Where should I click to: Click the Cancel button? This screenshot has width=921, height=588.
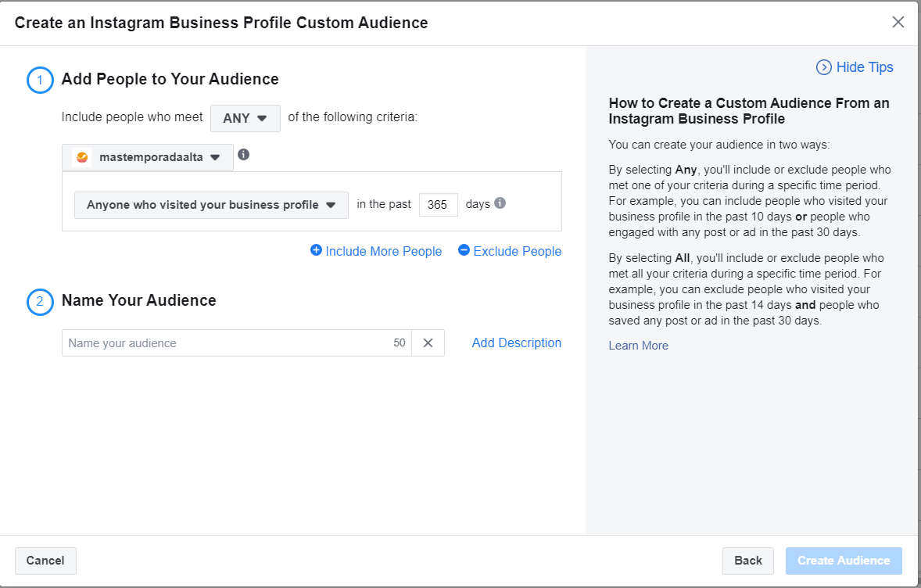(45, 561)
